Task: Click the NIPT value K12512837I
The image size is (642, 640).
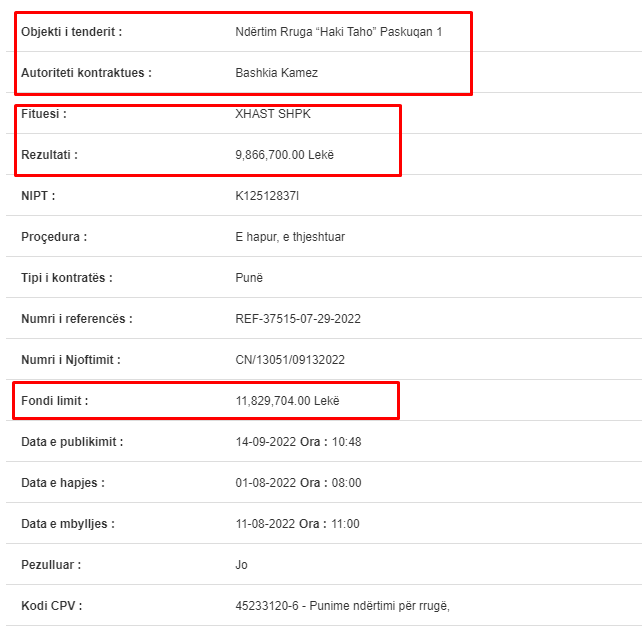Action: click(267, 196)
